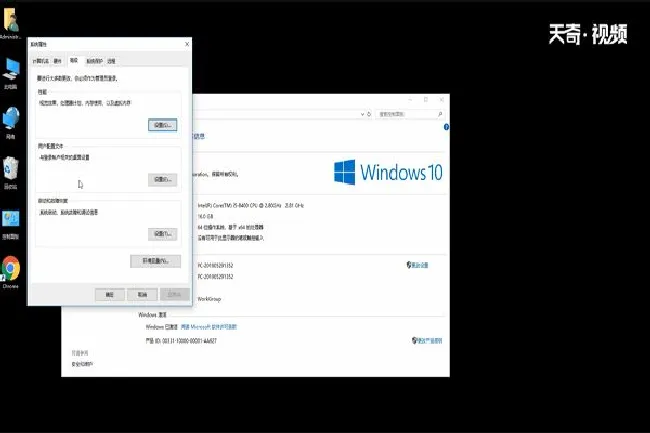Open the Control Panel desktop icon

pyautogui.click(x=10, y=224)
